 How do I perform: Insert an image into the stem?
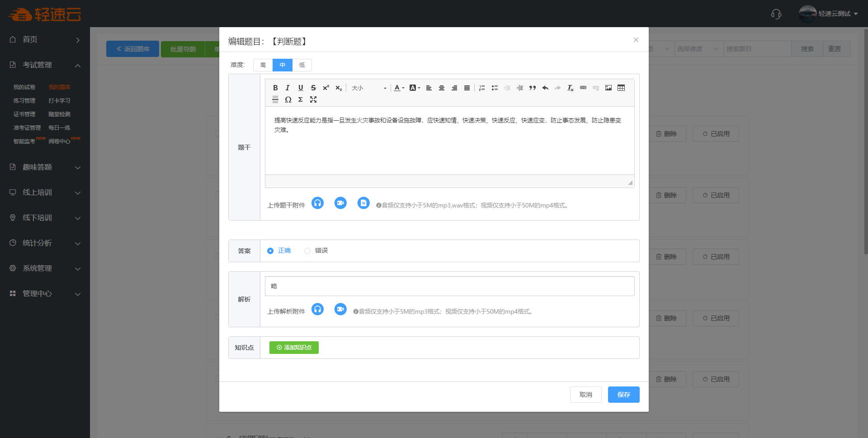coord(609,88)
